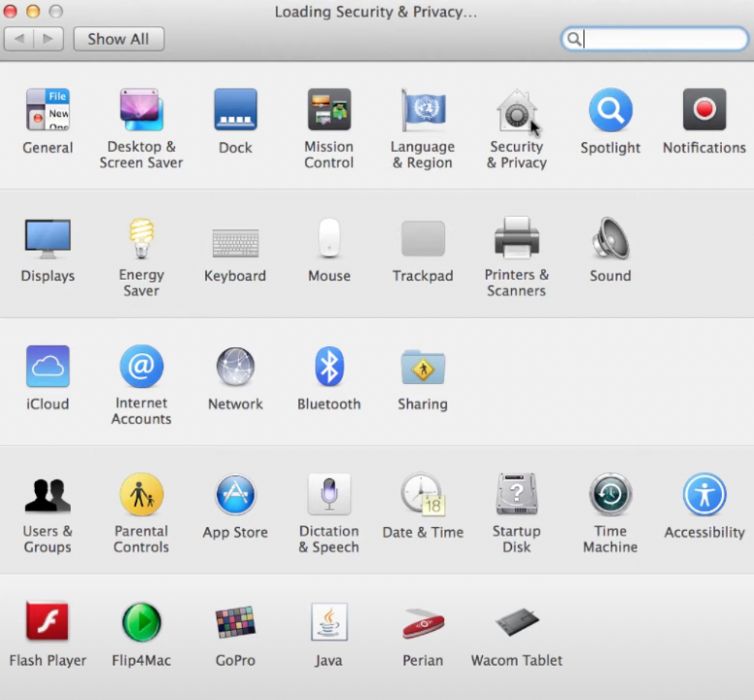754x700 pixels.
Task: Click the back navigation arrow
Action: pyautogui.click(x=19, y=39)
